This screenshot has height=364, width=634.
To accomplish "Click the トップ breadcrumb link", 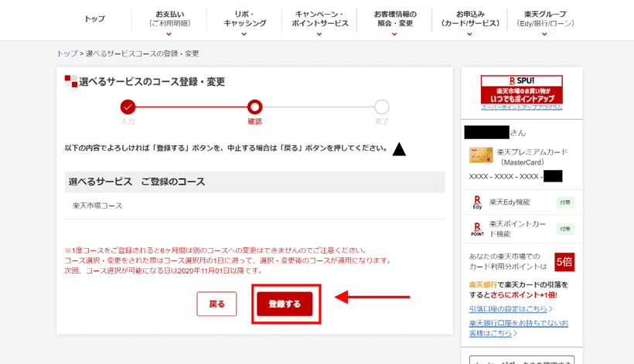I will (x=67, y=53).
